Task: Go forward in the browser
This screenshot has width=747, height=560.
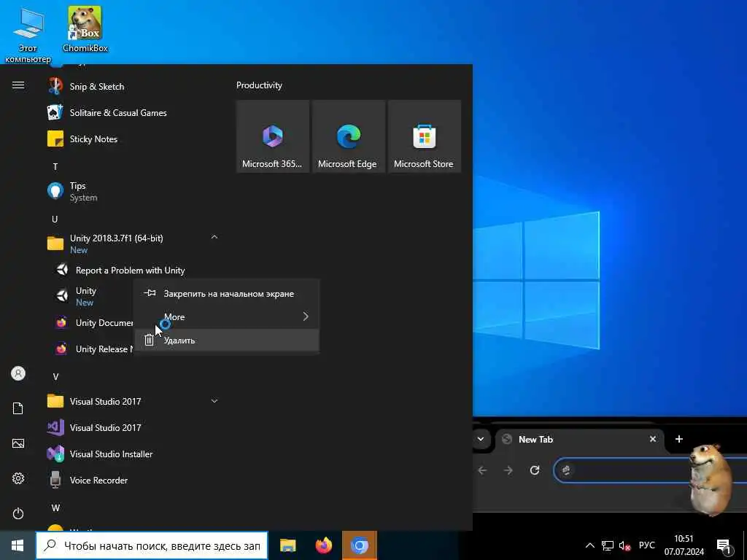Action: point(508,470)
